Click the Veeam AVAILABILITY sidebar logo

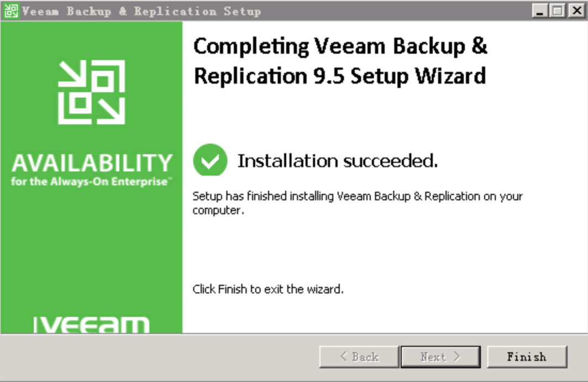tap(91, 162)
